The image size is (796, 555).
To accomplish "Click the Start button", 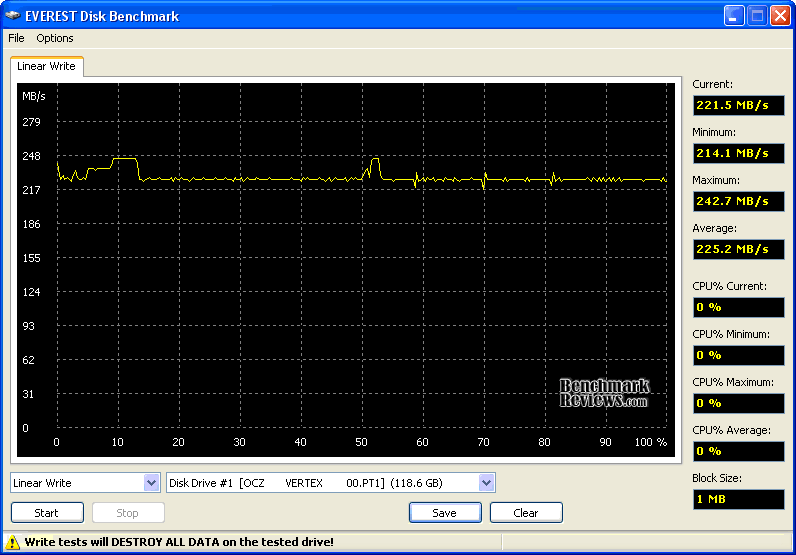I will pos(47,512).
